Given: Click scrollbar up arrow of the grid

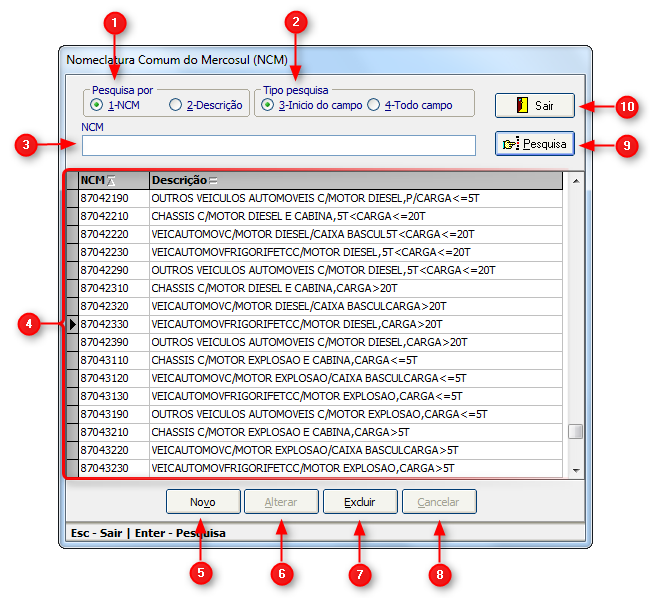Looking at the screenshot, I should point(576,181).
